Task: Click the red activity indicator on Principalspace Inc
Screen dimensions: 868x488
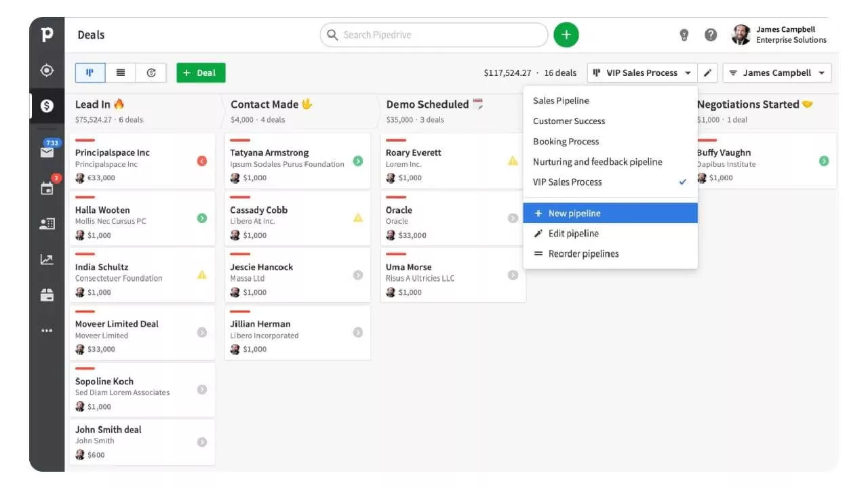Action: coord(201,161)
